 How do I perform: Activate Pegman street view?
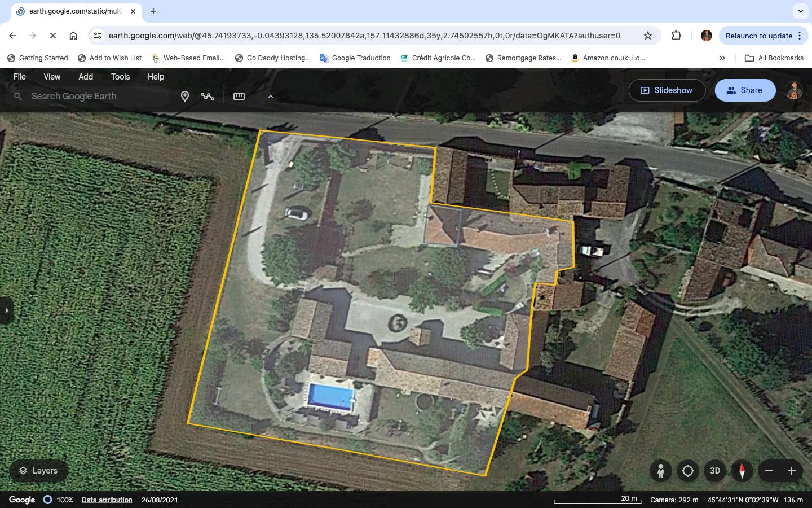click(660, 471)
